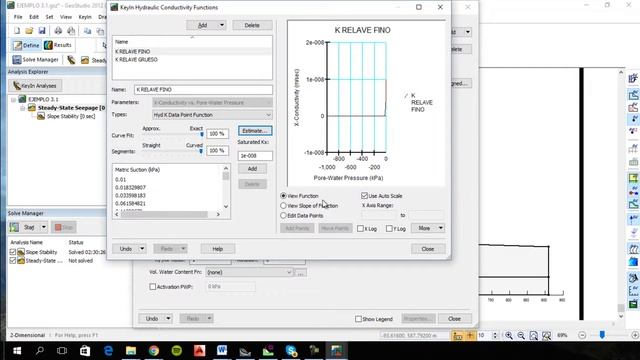Image resolution: width=640 pixels, height=360 pixels.
Task: Open Skype from taskbar
Action: point(291,351)
